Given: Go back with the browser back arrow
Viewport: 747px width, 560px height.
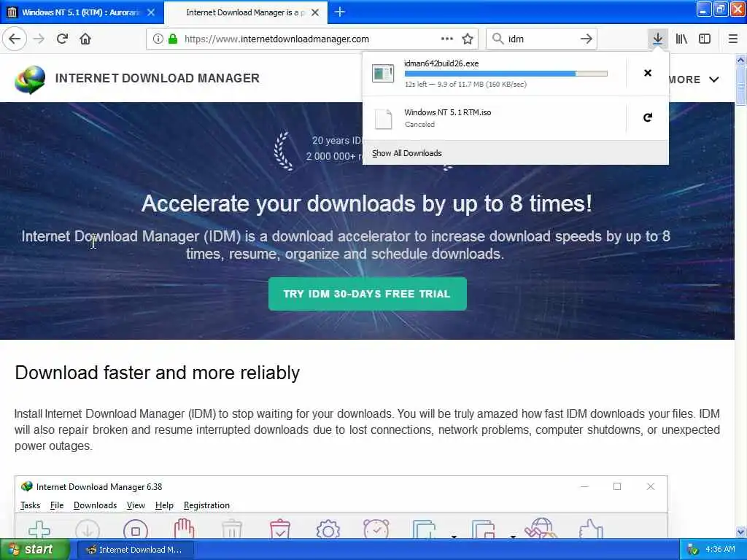Looking at the screenshot, I should [15, 39].
